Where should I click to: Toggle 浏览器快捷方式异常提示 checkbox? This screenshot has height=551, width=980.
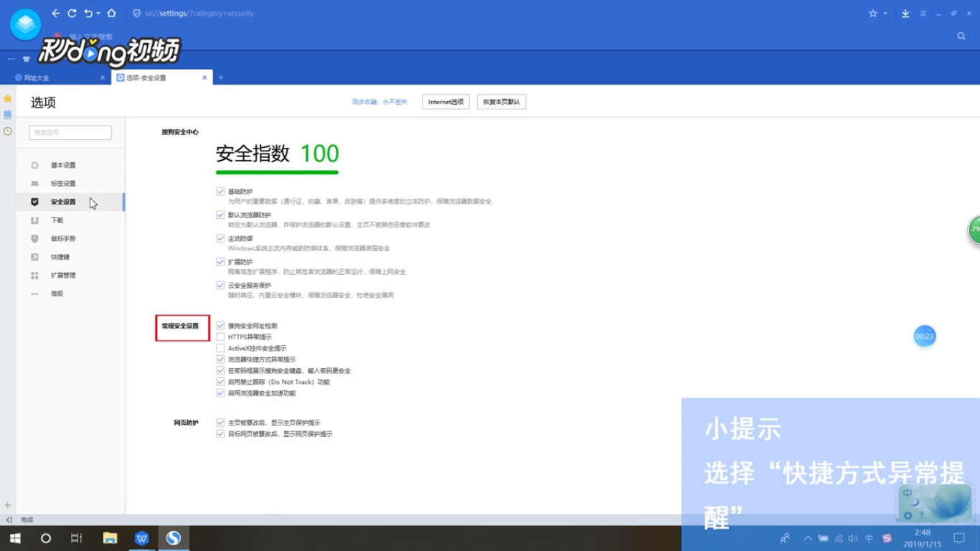click(x=220, y=359)
